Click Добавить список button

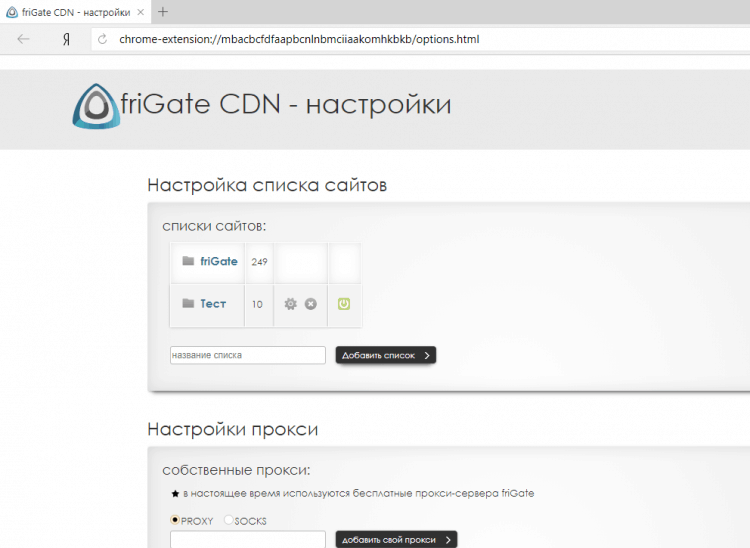386,355
